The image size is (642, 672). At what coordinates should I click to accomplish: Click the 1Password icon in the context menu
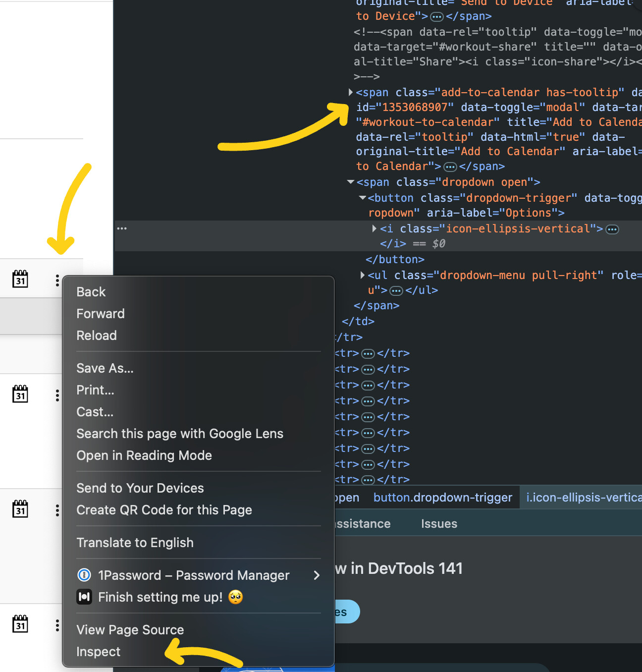(x=84, y=575)
